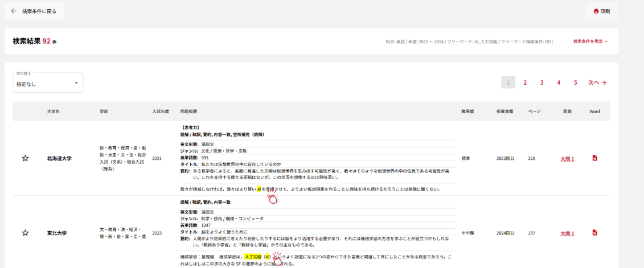Click 次へ to go to next page
644x268 pixels.
pos(597,83)
